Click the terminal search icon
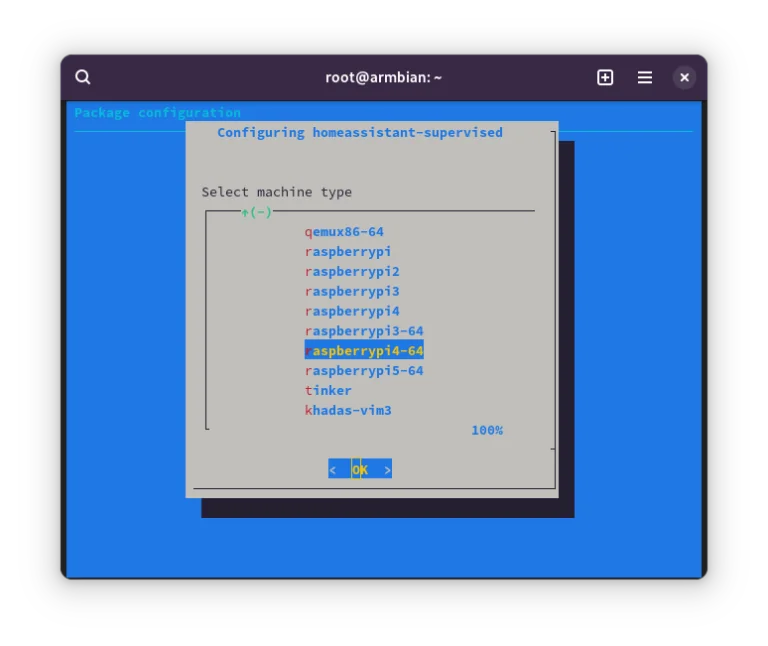 83,77
